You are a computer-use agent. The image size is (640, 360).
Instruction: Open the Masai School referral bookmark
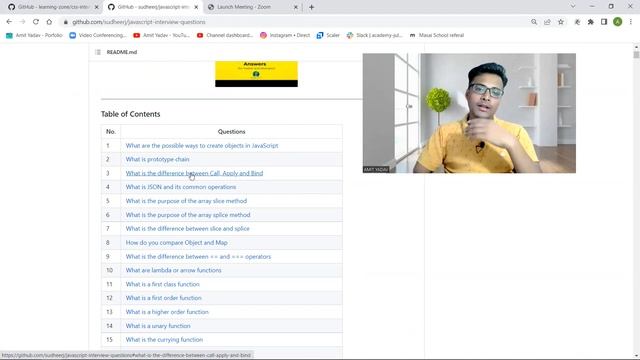(437, 36)
